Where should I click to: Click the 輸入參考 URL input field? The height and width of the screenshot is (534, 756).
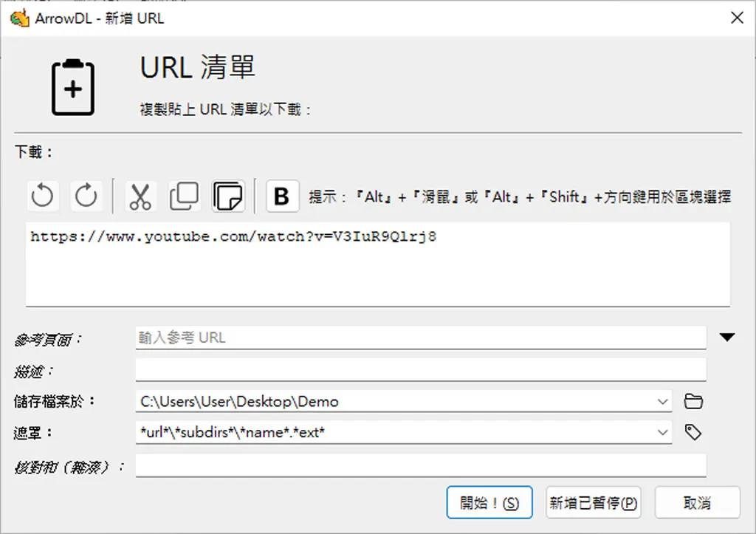click(x=420, y=338)
